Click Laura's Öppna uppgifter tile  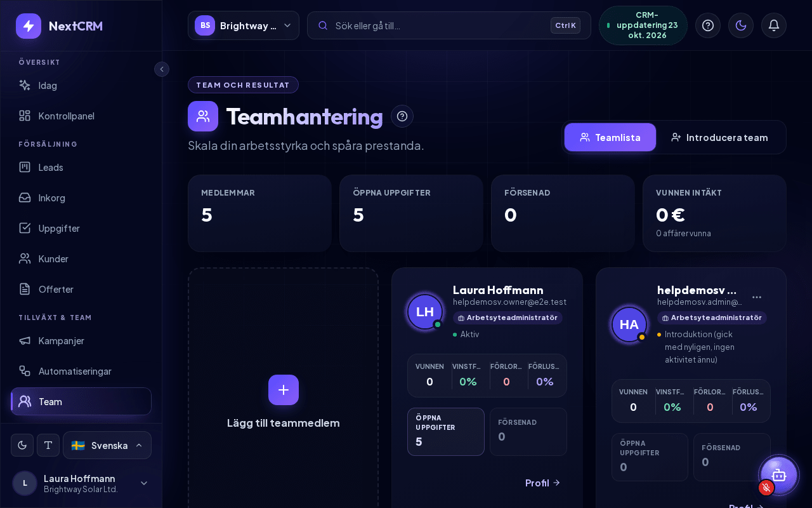click(x=446, y=432)
